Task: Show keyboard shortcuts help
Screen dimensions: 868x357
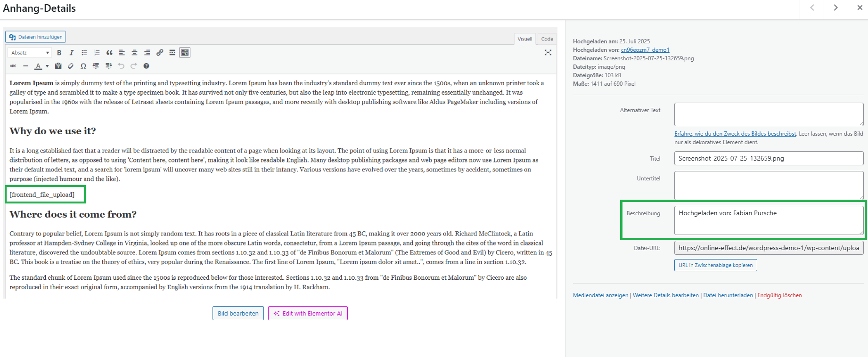Action: tap(147, 66)
